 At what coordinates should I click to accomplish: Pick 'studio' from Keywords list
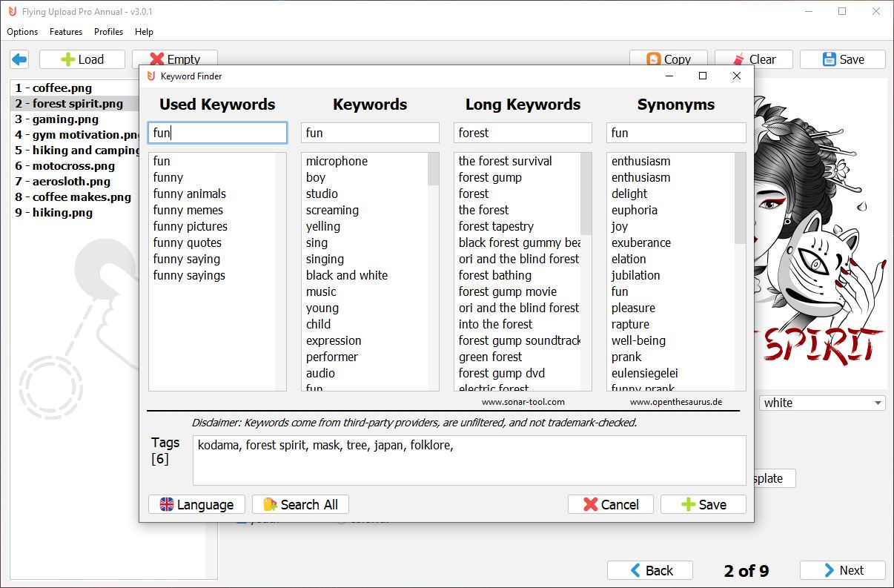[322, 194]
